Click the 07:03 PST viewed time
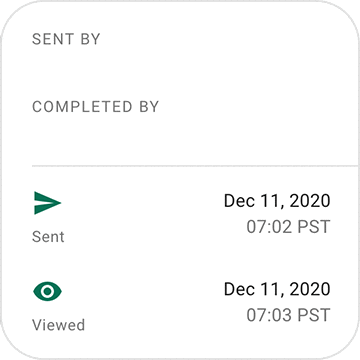This screenshot has width=360, height=360. [288, 315]
